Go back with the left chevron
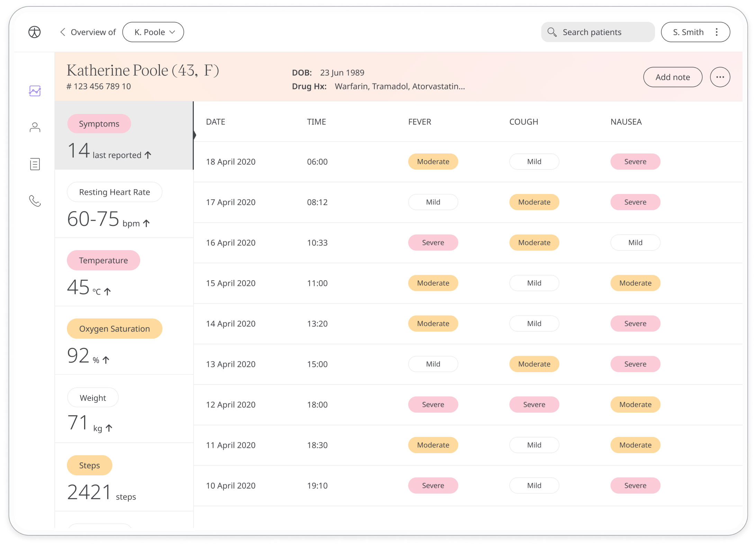756x546 pixels. 63,32
